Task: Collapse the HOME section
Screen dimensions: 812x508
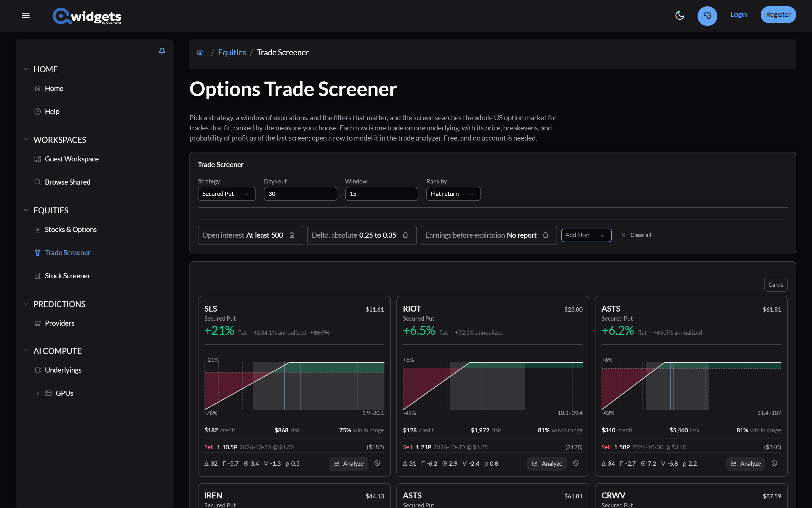Action: [26, 69]
